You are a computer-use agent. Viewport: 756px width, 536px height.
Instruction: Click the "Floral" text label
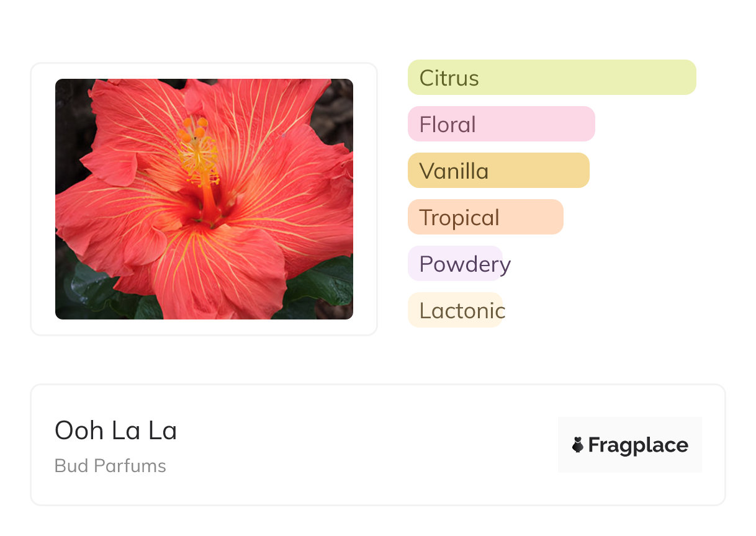(x=447, y=125)
